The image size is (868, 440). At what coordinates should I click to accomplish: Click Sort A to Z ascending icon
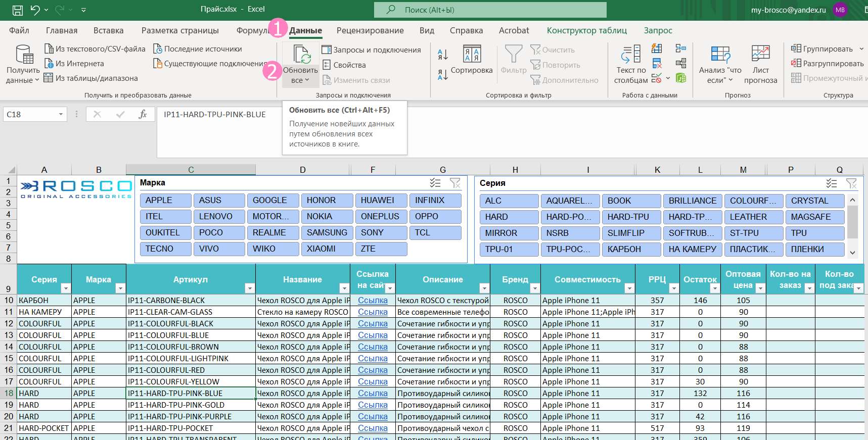click(x=443, y=55)
